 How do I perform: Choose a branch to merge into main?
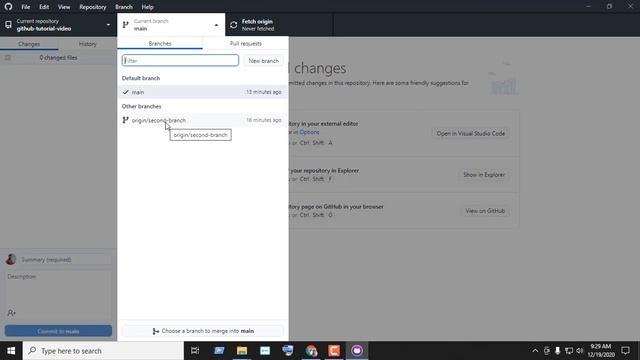[x=203, y=331]
